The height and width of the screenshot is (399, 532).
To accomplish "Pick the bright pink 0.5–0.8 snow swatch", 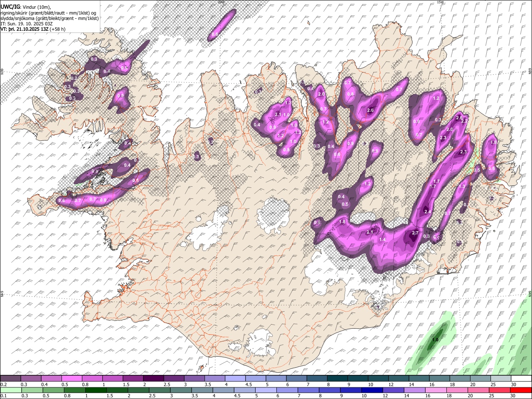I will coord(72,378).
